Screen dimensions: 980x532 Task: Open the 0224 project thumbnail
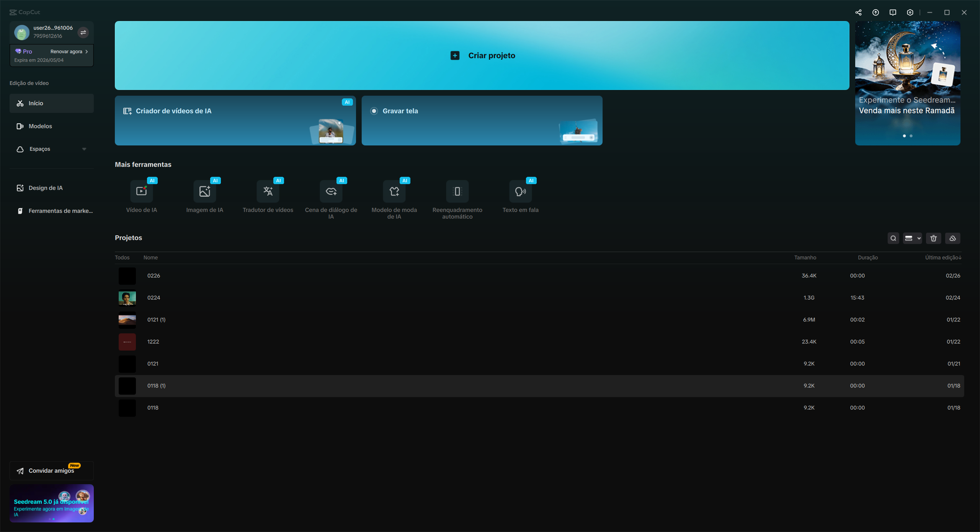coord(127,298)
